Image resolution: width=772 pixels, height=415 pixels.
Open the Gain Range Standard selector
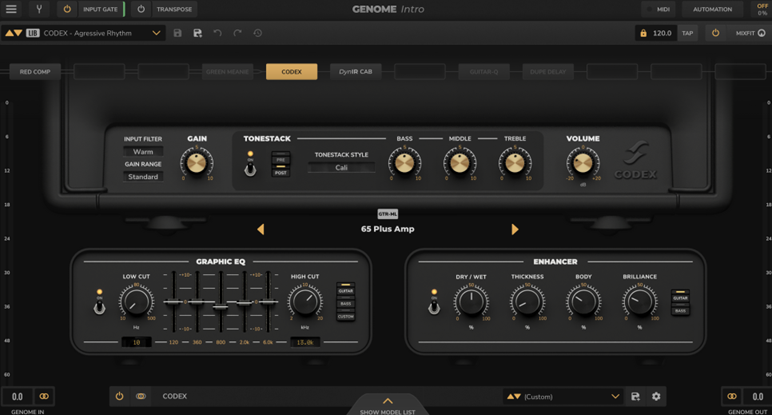[143, 176]
